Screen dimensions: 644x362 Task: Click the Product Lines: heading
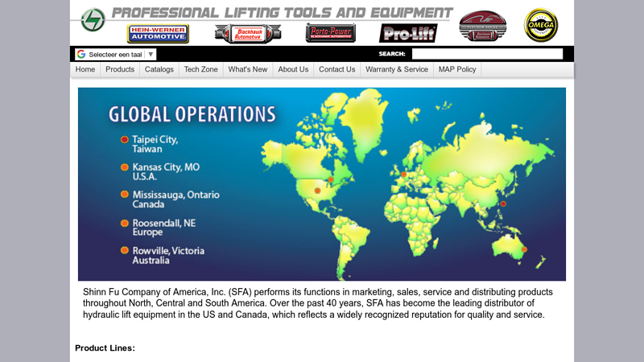click(105, 348)
